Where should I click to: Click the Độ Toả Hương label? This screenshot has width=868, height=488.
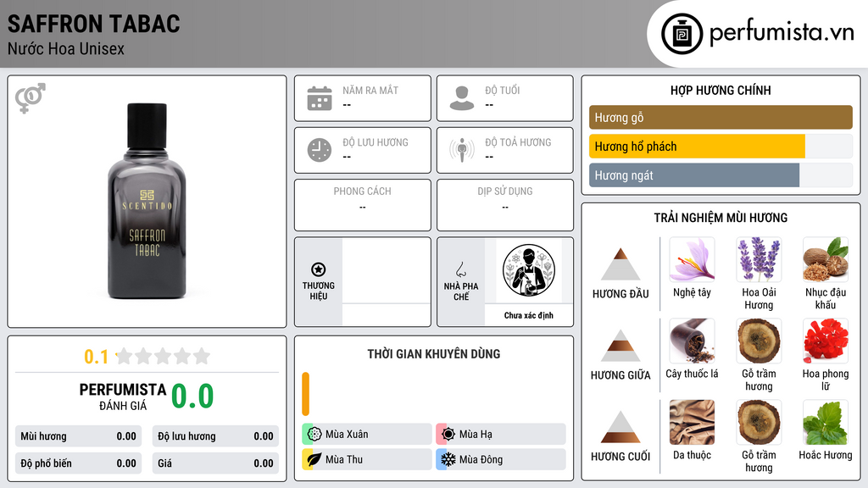518,142
